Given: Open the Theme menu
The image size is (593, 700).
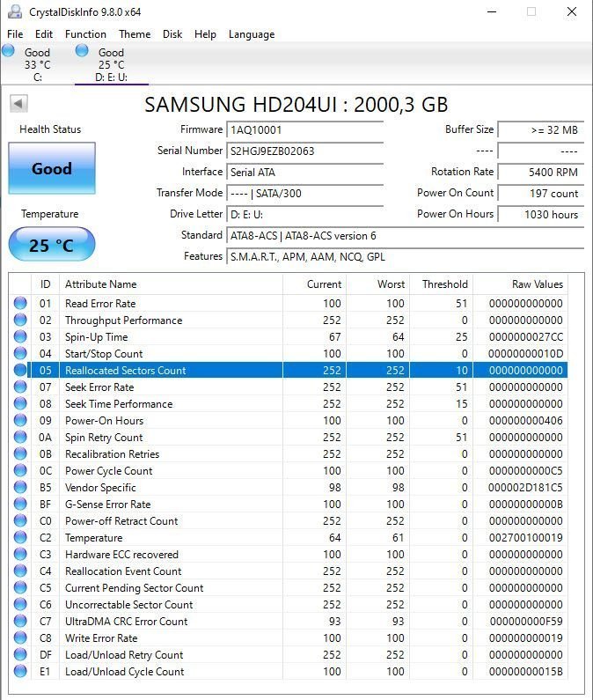Looking at the screenshot, I should pyautogui.click(x=135, y=34).
